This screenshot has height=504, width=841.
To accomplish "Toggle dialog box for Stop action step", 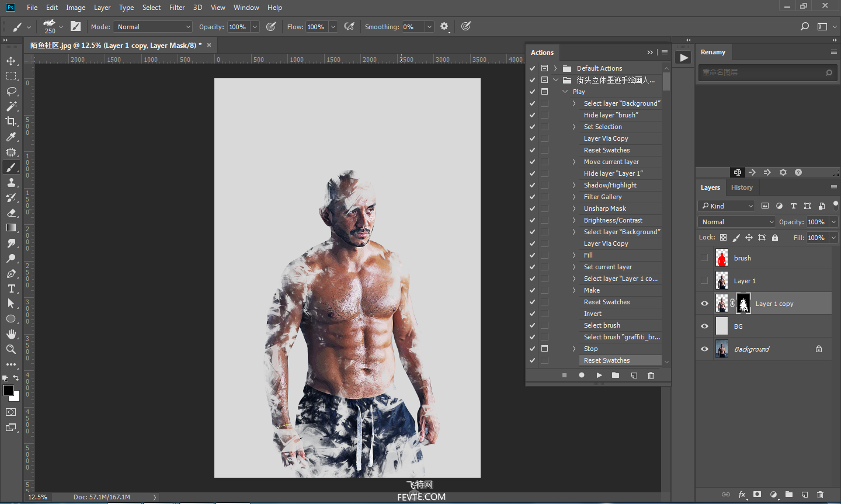I will pos(544,349).
